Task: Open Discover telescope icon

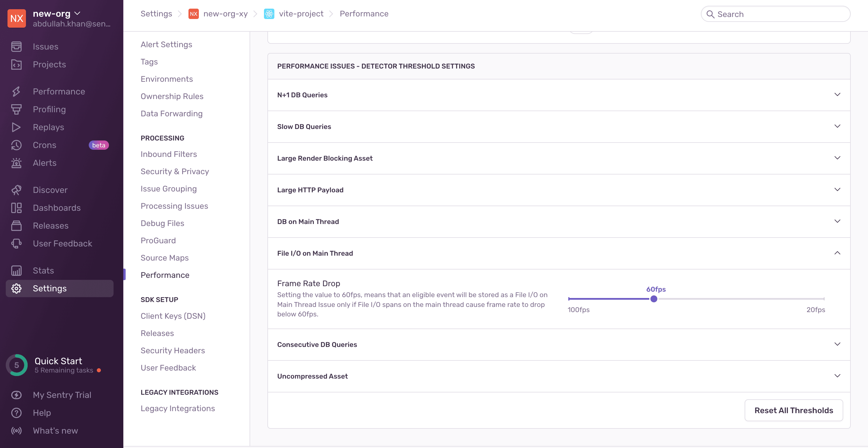Action: (x=16, y=190)
